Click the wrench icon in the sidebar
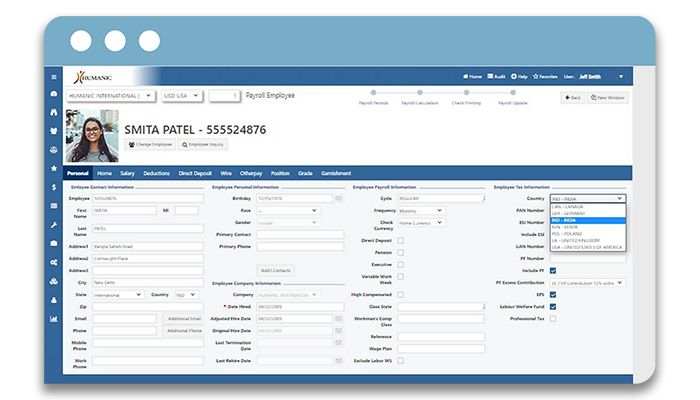 54,224
